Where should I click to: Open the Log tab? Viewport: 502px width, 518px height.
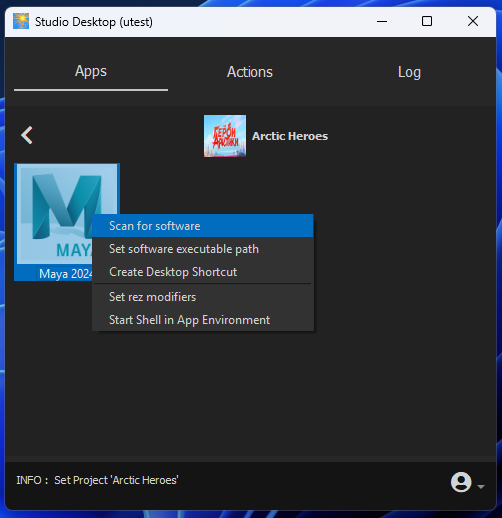pyautogui.click(x=409, y=72)
